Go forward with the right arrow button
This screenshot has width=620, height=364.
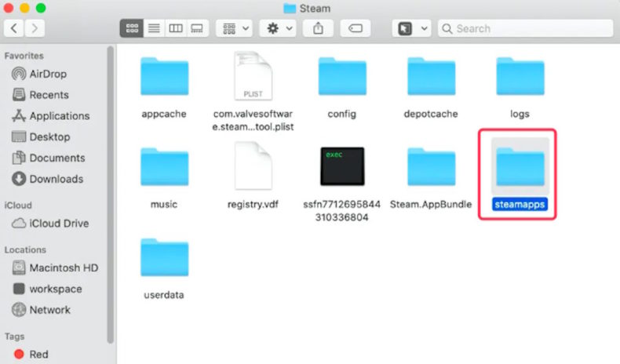tap(35, 28)
